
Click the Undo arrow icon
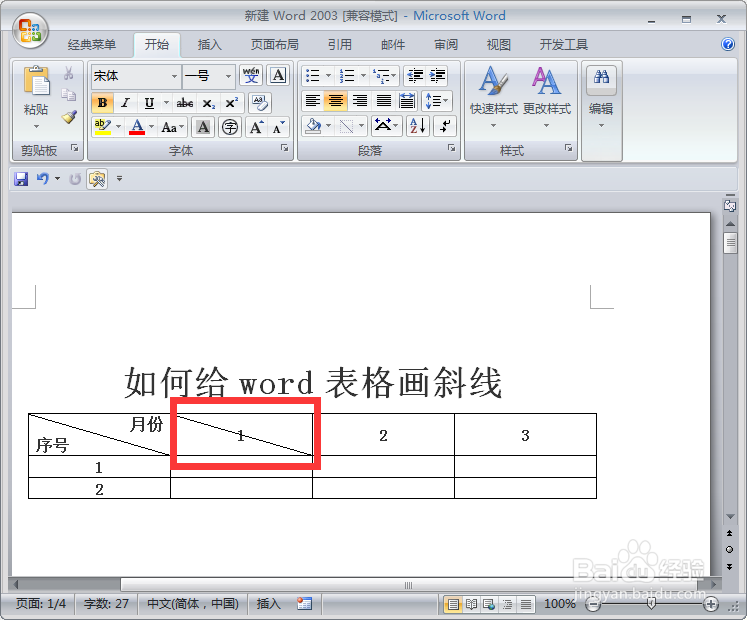pos(43,179)
